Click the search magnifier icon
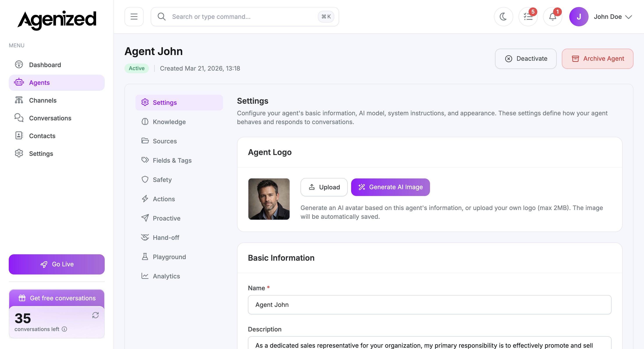 [x=161, y=16]
